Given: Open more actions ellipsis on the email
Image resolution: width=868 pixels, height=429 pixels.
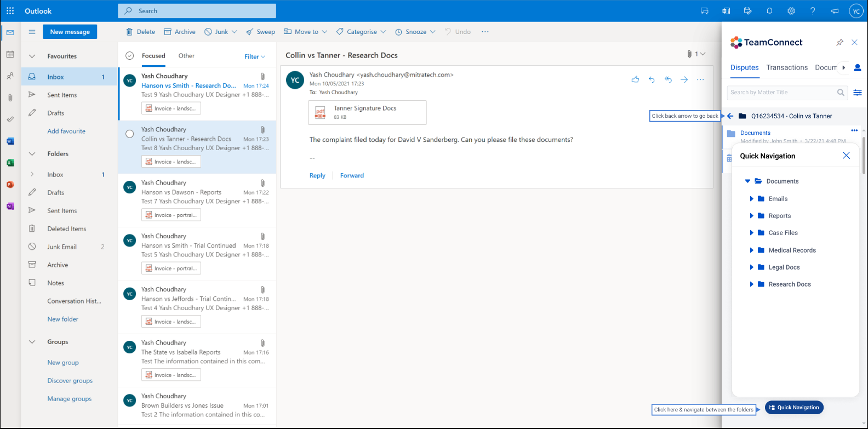Looking at the screenshot, I should (x=700, y=79).
